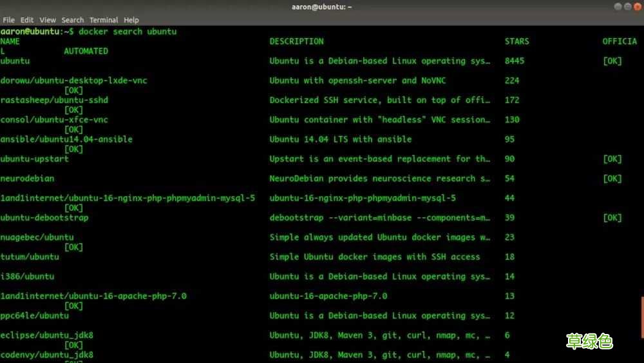The height and width of the screenshot is (363, 644).
Task: Click the star count 224
Action: [512, 81]
